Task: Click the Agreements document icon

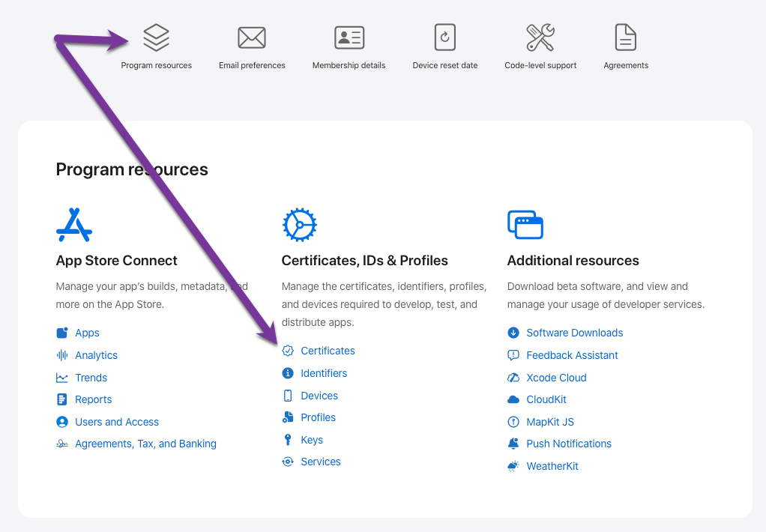Action: pyautogui.click(x=626, y=37)
